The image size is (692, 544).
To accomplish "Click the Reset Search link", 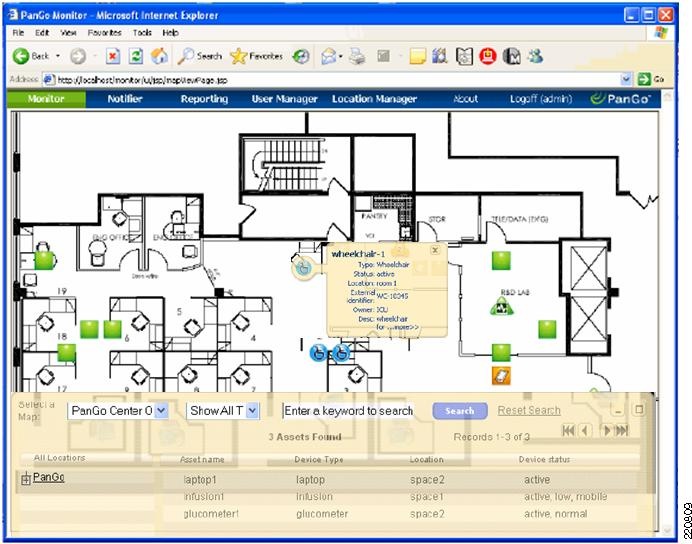I will [x=529, y=410].
